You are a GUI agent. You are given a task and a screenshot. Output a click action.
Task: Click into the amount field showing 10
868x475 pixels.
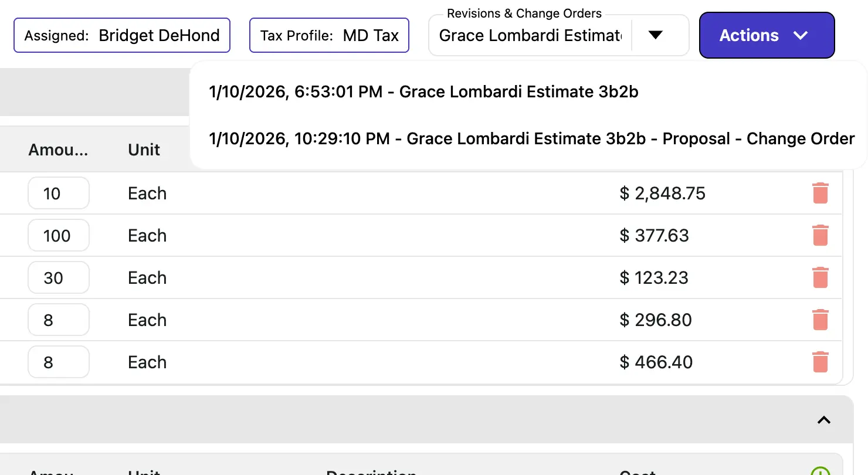tap(58, 192)
